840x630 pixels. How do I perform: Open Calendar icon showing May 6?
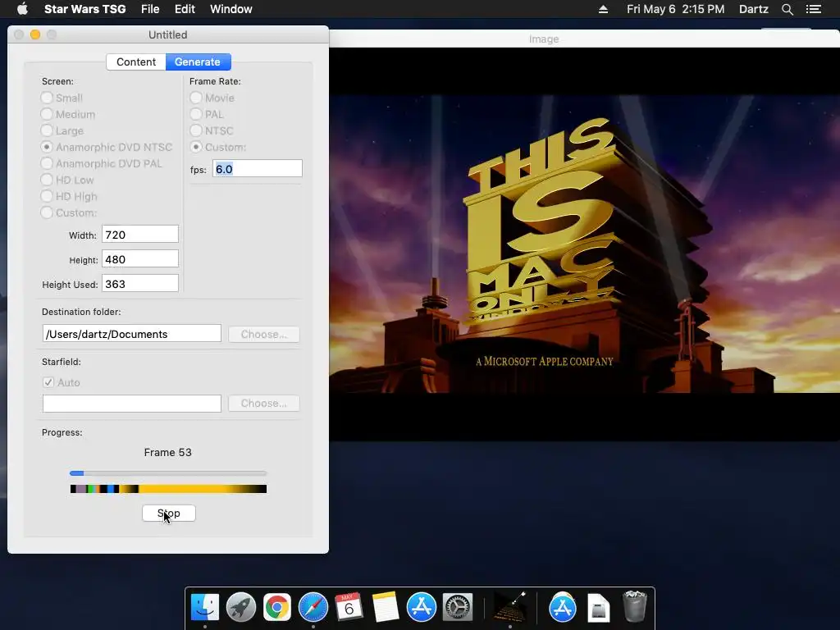pos(349,608)
